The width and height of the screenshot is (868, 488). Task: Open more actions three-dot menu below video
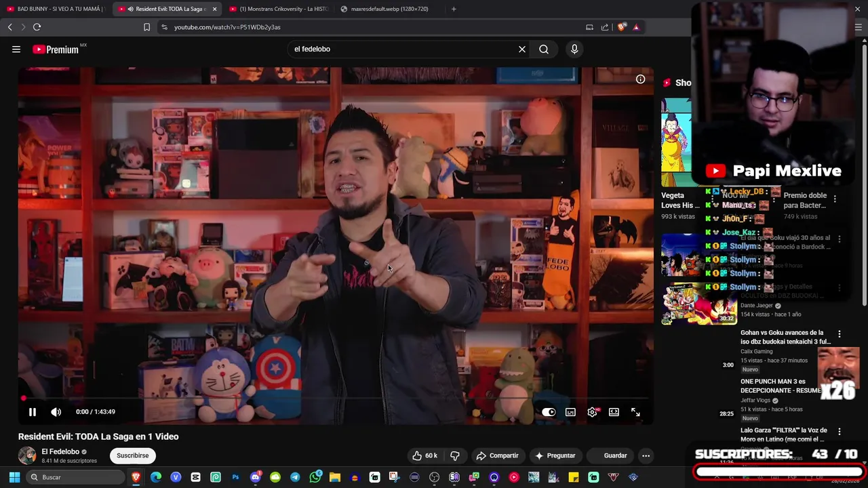coord(646,455)
